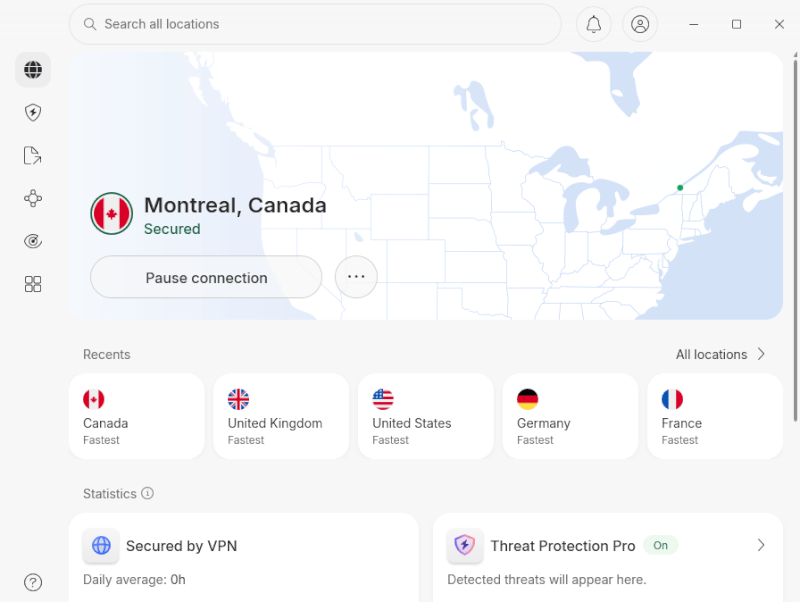Pause the VPN connection
Screen dimensions: 800x602
click(206, 277)
